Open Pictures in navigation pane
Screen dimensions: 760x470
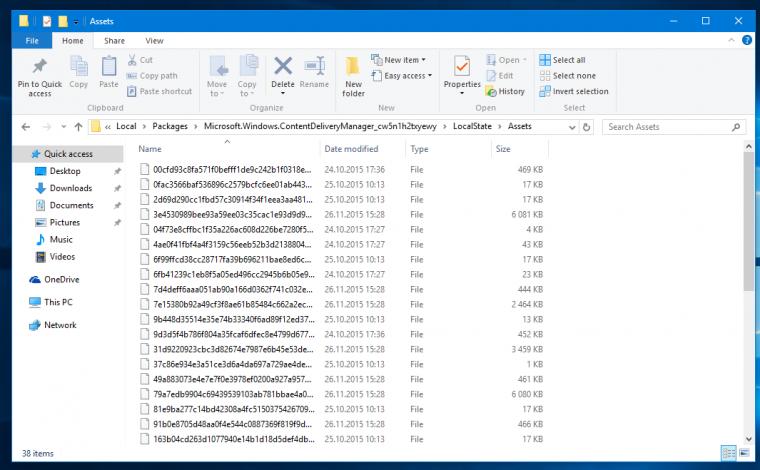(64, 222)
